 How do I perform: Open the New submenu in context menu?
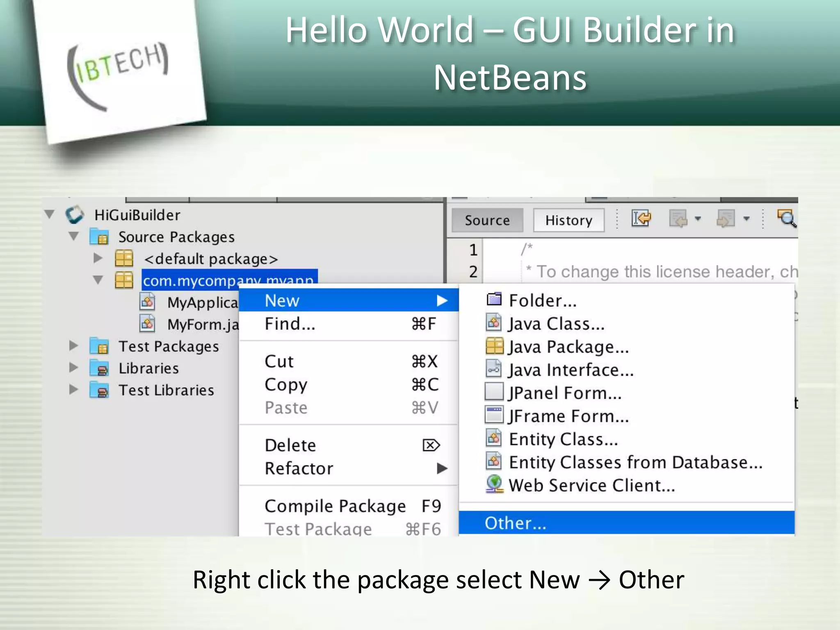click(x=349, y=300)
